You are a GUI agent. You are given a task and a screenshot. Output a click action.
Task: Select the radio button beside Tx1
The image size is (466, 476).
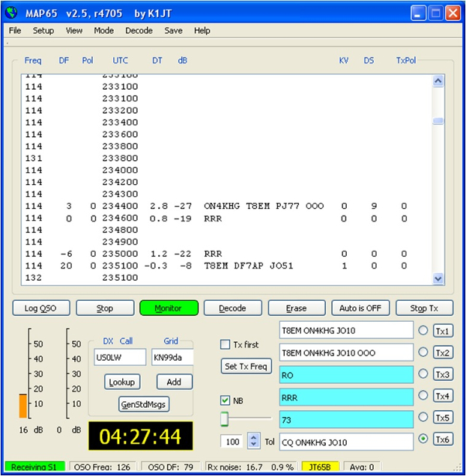[423, 330]
